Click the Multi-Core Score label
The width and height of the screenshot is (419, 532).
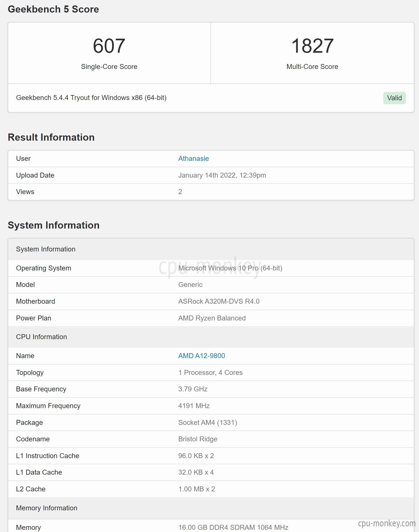[x=312, y=66]
